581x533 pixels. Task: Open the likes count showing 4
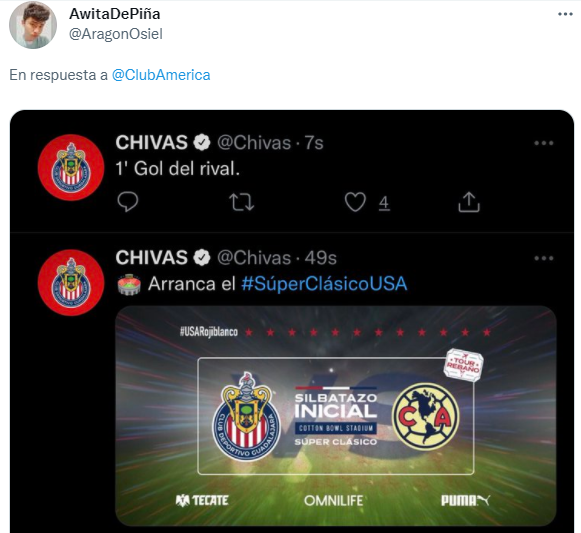pyautogui.click(x=384, y=203)
